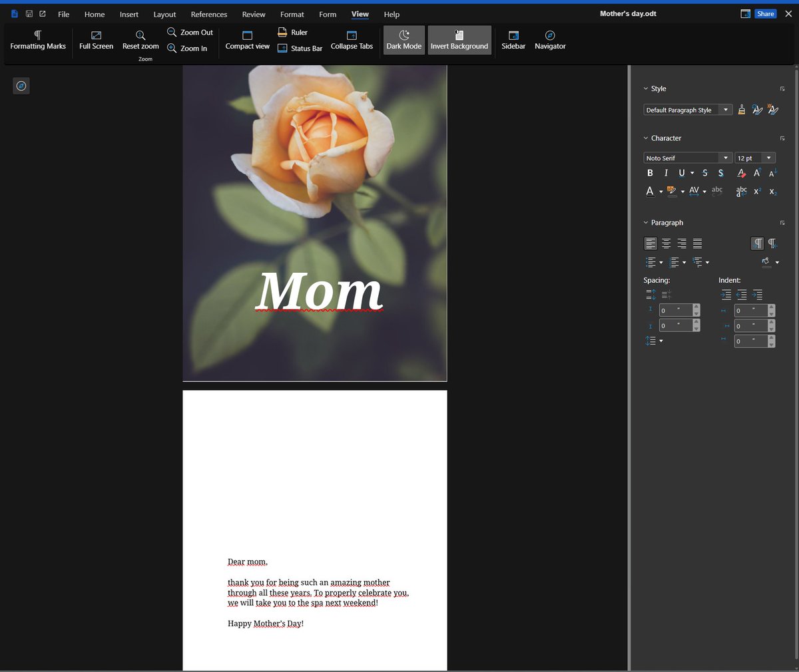Open the Insert menu tab
Screen dimensions: 799x672
[x=129, y=14]
